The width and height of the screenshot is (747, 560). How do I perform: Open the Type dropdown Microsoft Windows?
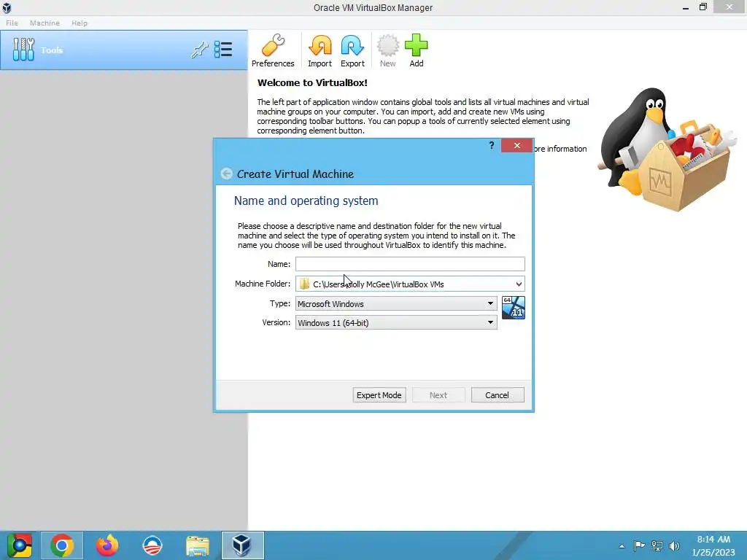[396, 303]
